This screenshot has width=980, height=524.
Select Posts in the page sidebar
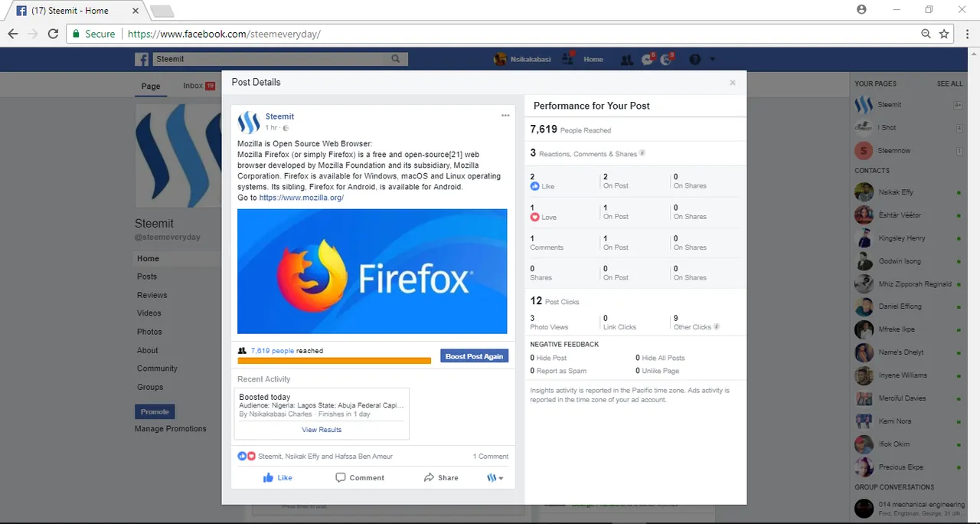tap(147, 277)
